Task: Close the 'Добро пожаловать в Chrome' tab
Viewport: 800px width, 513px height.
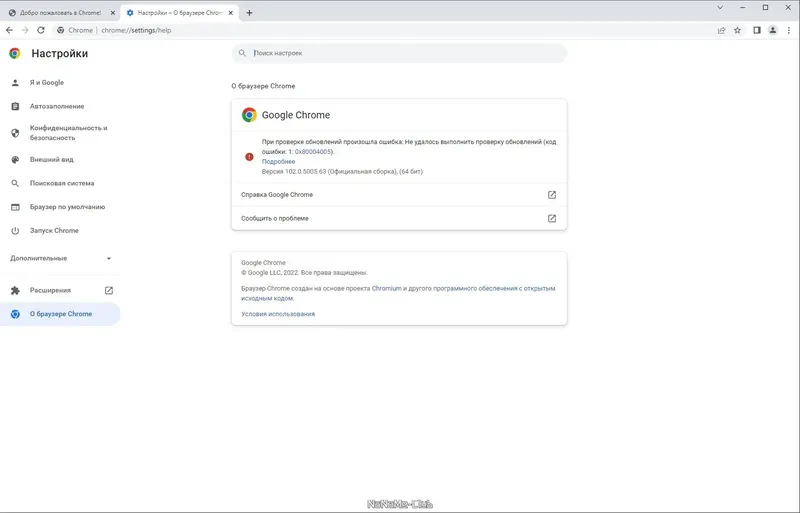Action: (113, 13)
